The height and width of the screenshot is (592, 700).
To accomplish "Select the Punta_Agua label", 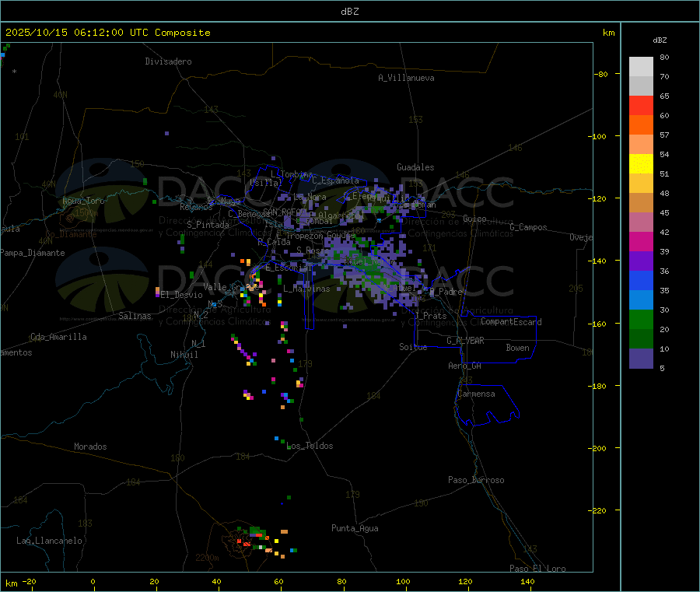I will point(355,528).
